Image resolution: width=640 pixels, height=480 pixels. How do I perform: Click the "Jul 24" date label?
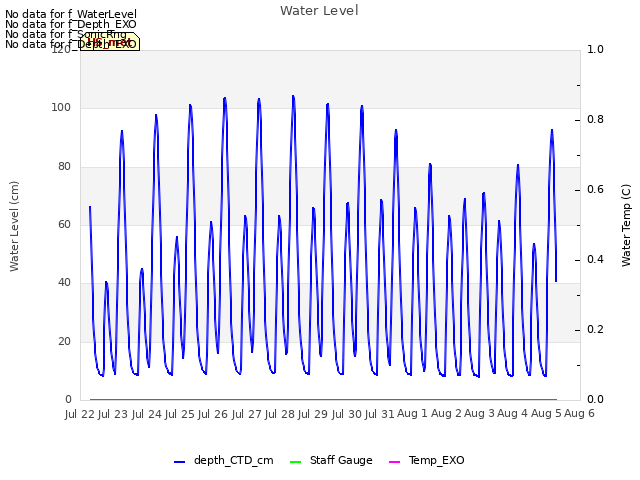[146, 414]
